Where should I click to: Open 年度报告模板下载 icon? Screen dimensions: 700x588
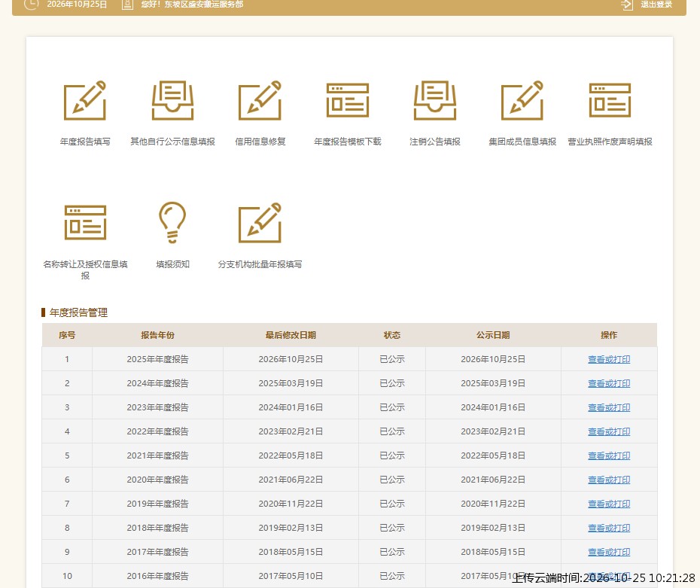point(347,100)
